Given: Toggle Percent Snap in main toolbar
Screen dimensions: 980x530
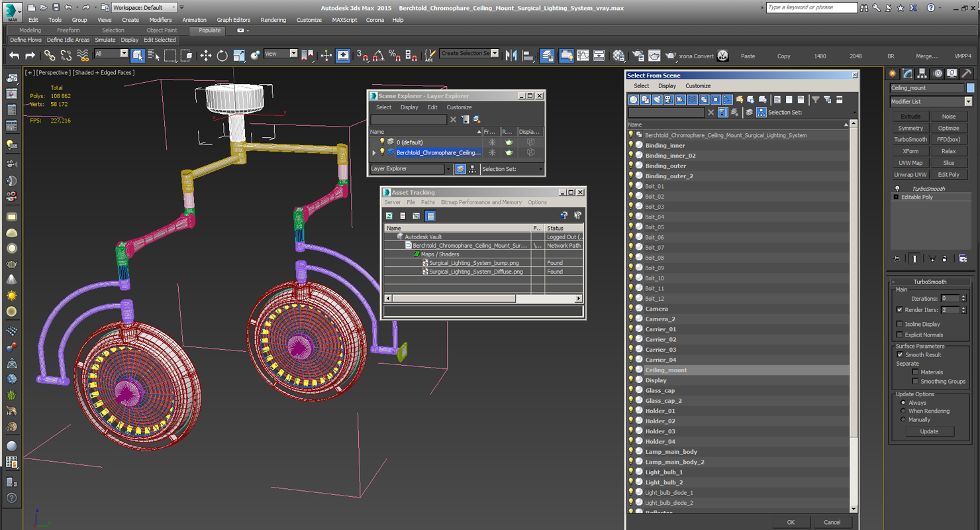Looking at the screenshot, I should (x=394, y=56).
